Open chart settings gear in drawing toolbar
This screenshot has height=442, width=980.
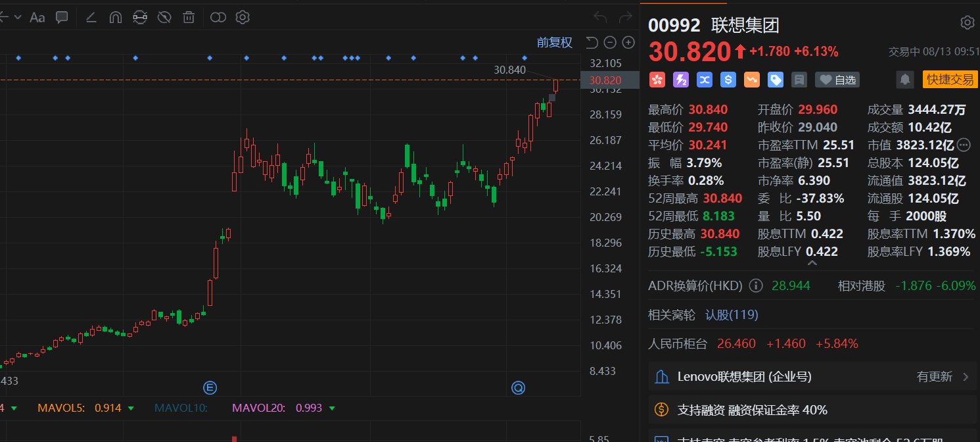[x=243, y=18]
